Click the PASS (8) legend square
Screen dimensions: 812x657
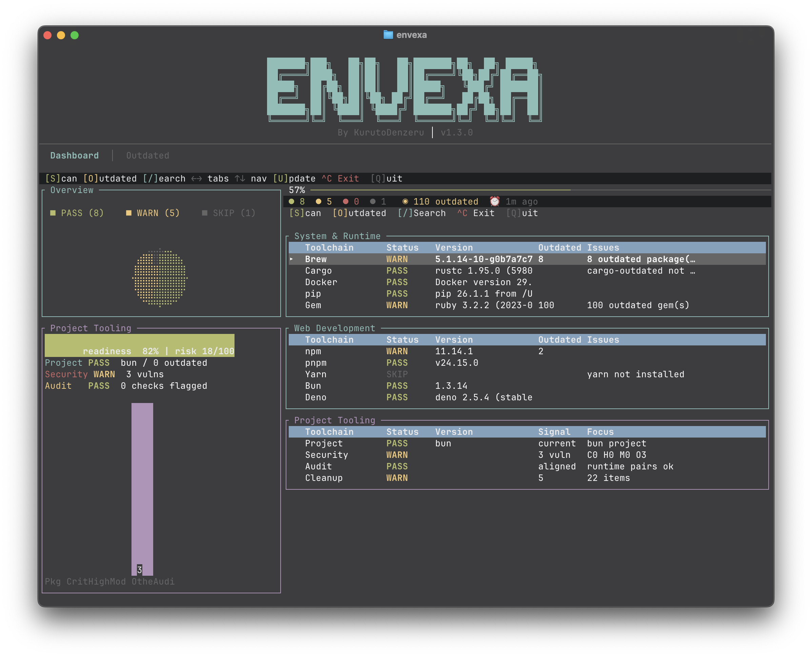point(53,213)
